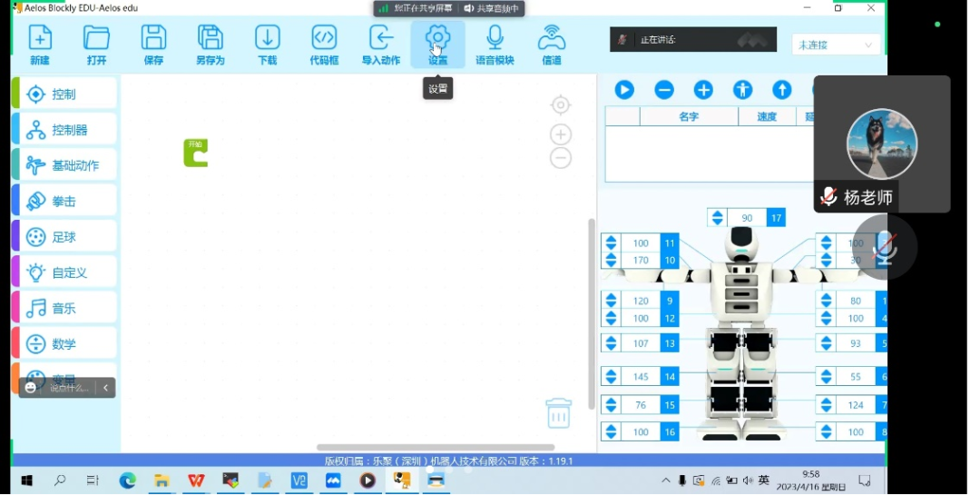
Task: Open a file with 打开 icon
Action: [96, 44]
